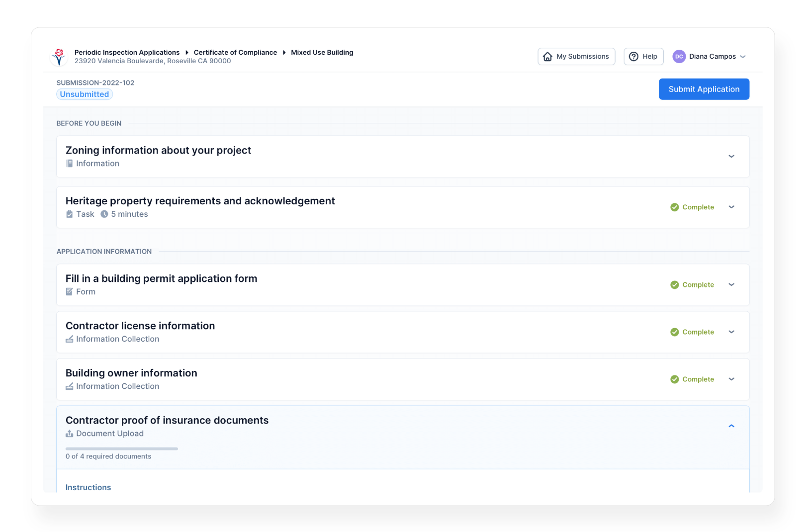Click the green checkmark on Building owner row

pyautogui.click(x=674, y=379)
